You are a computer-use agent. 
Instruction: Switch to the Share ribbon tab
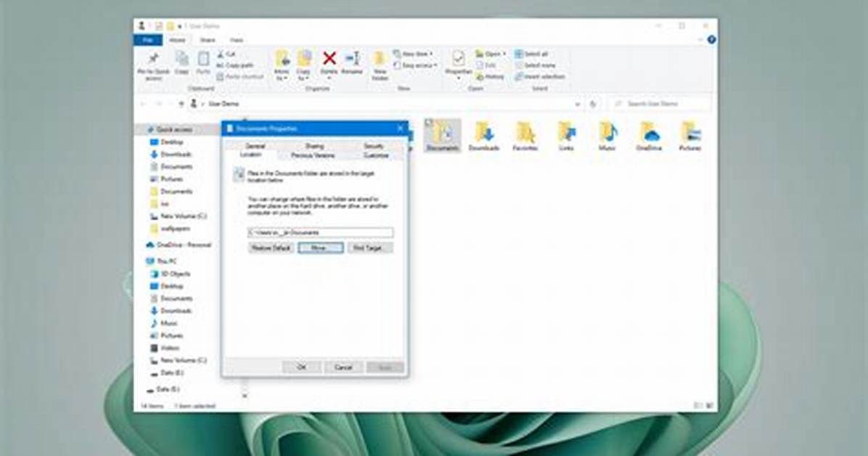coord(208,40)
